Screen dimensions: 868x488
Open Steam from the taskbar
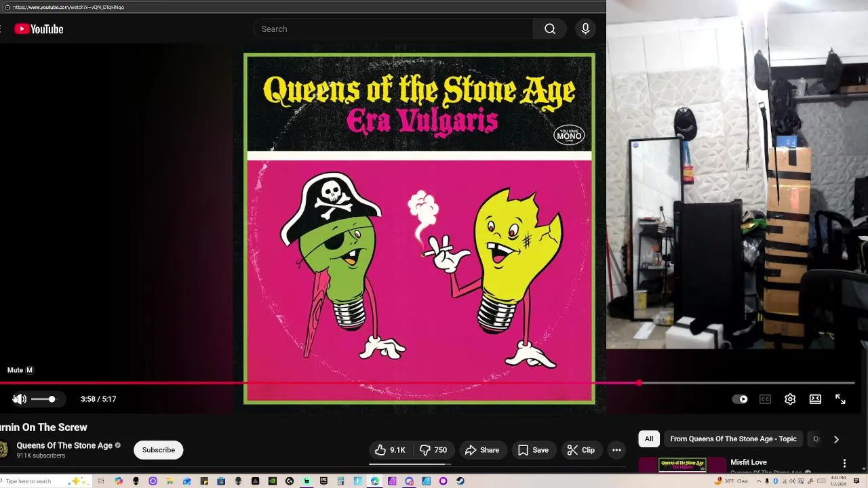460,481
